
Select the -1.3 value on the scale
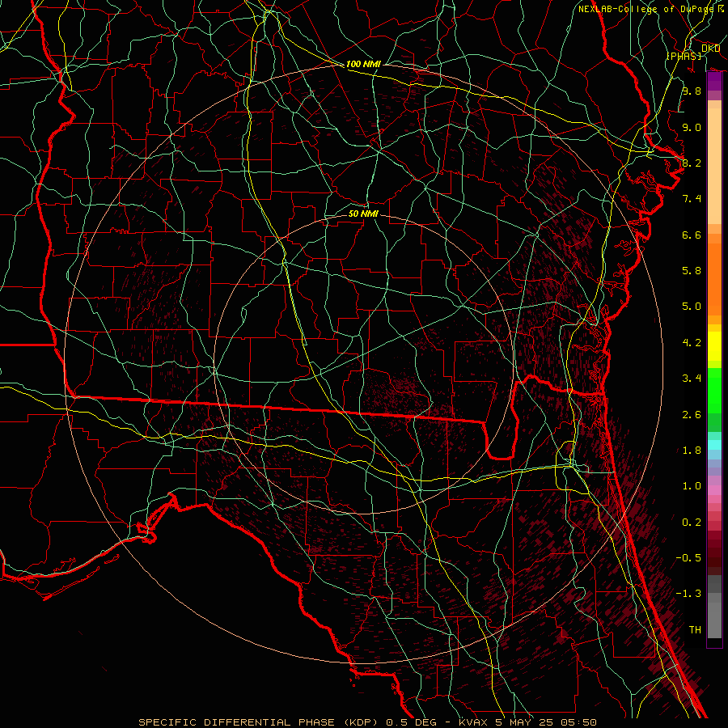click(688, 594)
